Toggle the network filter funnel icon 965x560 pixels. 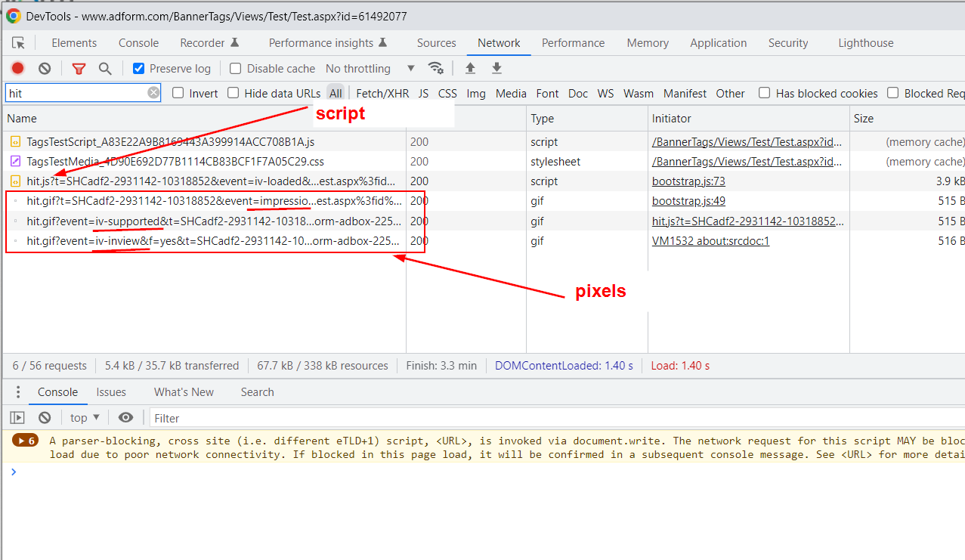tap(79, 69)
